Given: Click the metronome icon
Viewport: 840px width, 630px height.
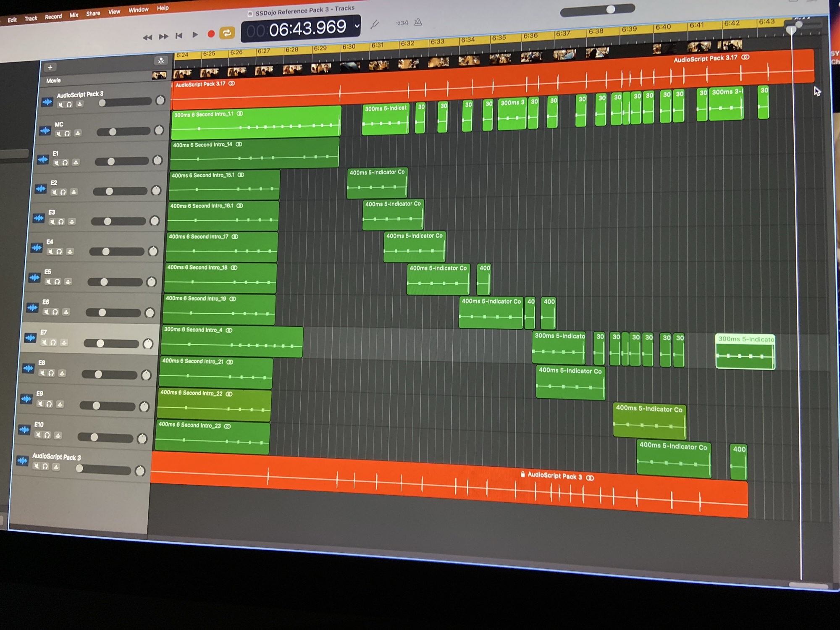Looking at the screenshot, I should tap(418, 22).
